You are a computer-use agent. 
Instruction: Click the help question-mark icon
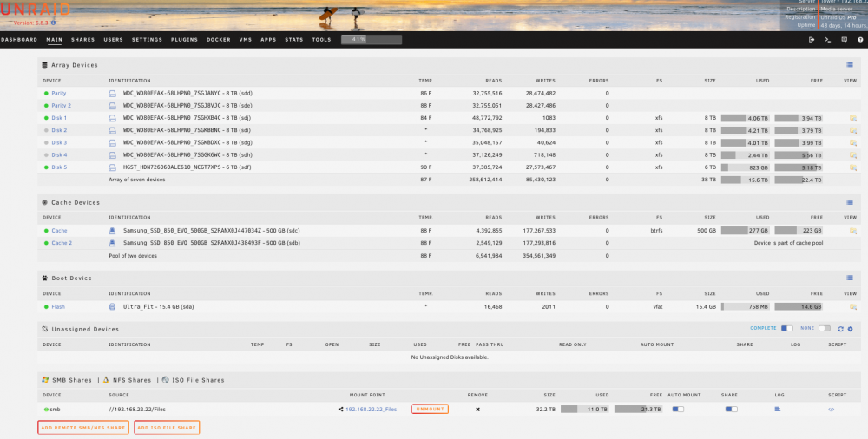(860, 40)
